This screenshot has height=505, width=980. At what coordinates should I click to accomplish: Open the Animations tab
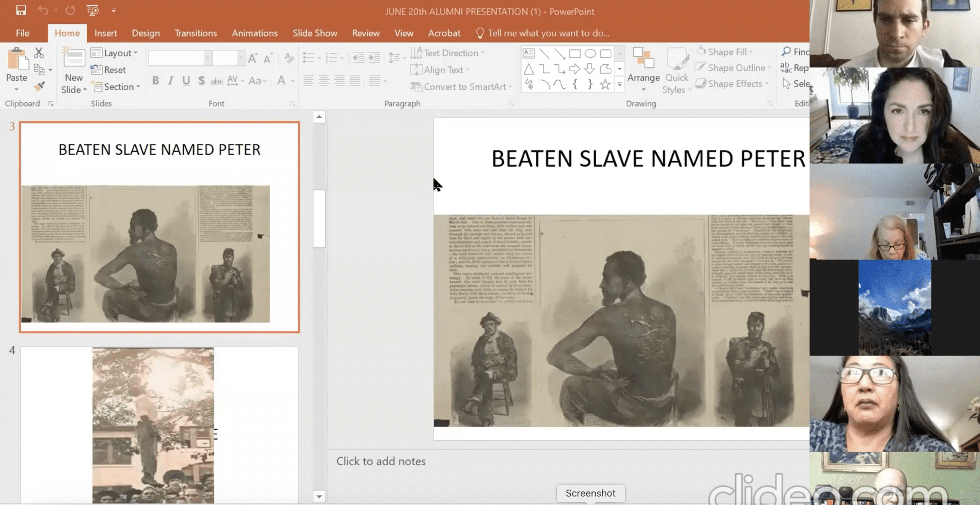tap(255, 33)
